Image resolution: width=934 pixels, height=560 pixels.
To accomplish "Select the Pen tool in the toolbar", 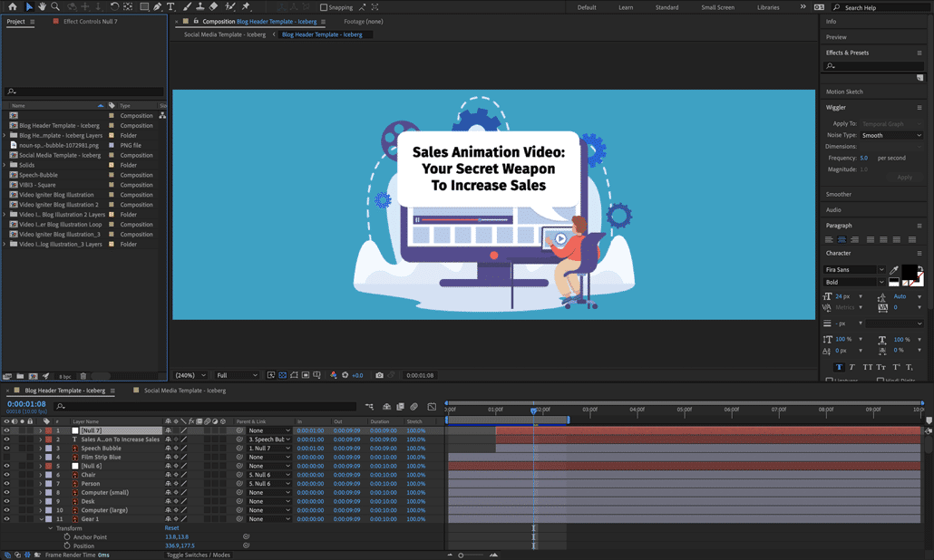I will pyautogui.click(x=156, y=8).
